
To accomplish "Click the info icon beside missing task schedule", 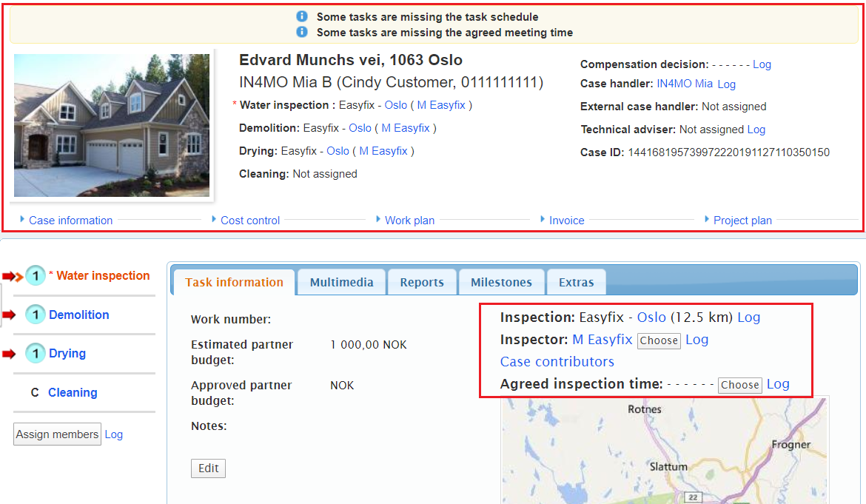I will pos(302,16).
